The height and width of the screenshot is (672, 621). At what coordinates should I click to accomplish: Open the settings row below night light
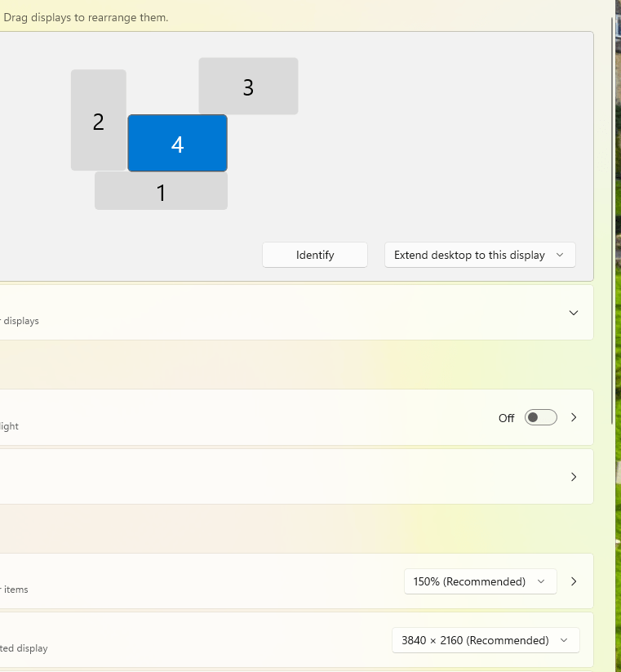pyautogui.click(x=295, y=477)
